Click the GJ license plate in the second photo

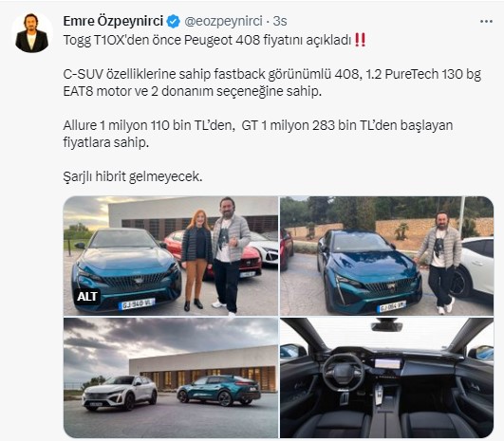pos(391,306)
